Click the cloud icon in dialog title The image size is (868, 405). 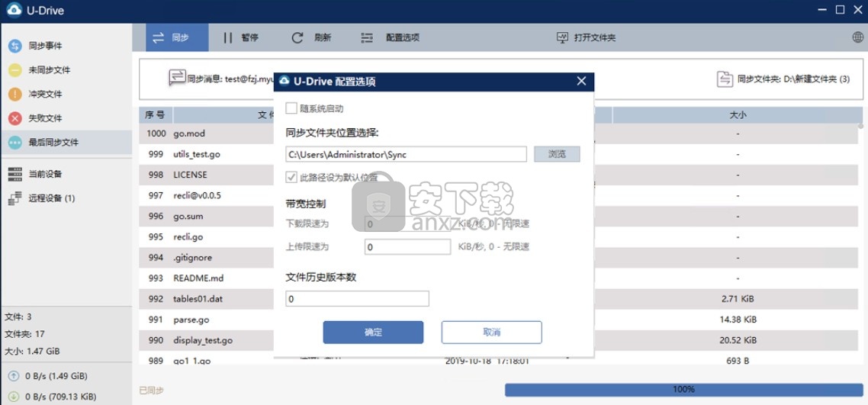pos(284,82)
